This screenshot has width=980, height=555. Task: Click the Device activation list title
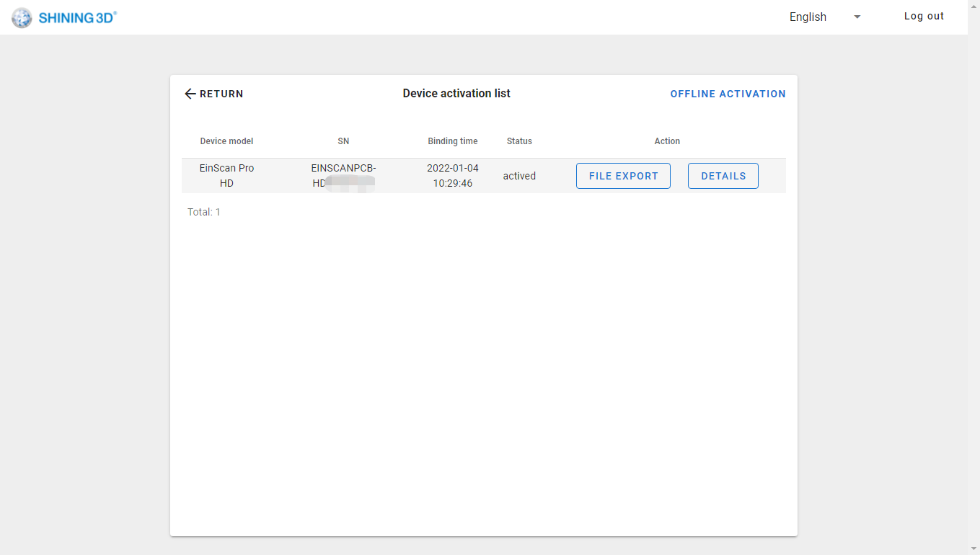[456, 94]
